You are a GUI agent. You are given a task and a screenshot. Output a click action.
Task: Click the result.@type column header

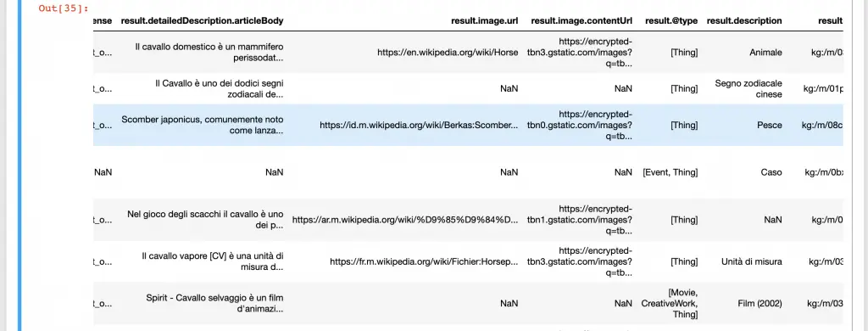coord(671,20)
